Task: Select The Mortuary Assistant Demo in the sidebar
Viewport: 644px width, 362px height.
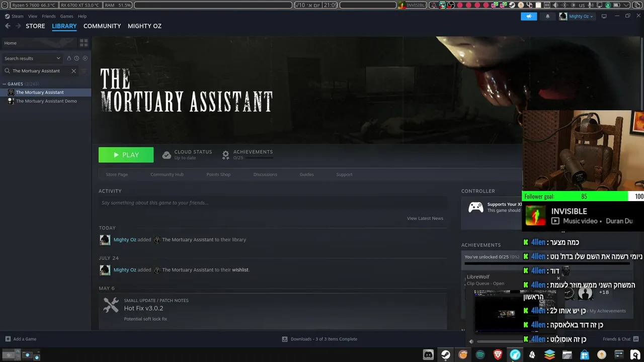Action: [45, 101]
